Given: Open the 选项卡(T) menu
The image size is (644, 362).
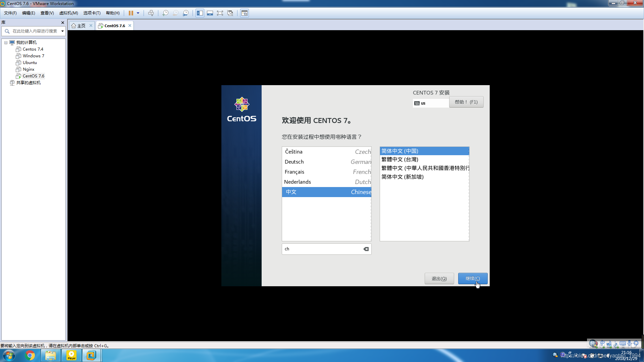Looking at the screenshot, I should pos(92,13).
